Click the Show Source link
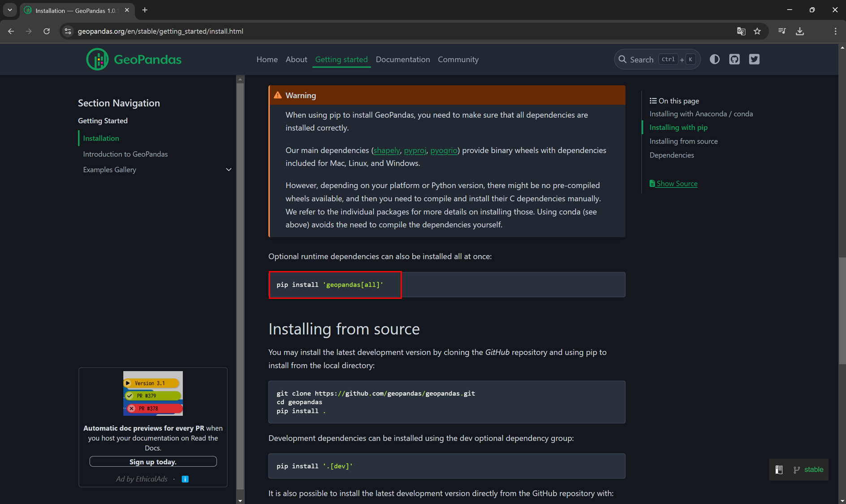Image resolution: width=846 pixels, height=504 pixels. coord(673,183)
